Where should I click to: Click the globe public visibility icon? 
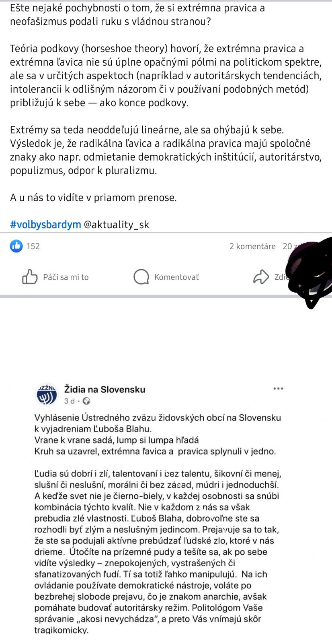(86, 401)
